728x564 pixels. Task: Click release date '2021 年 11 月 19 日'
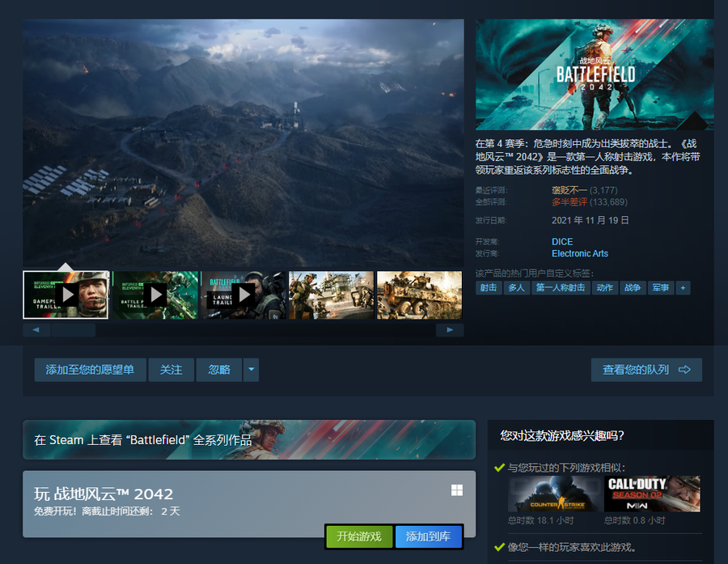[590, 220]
